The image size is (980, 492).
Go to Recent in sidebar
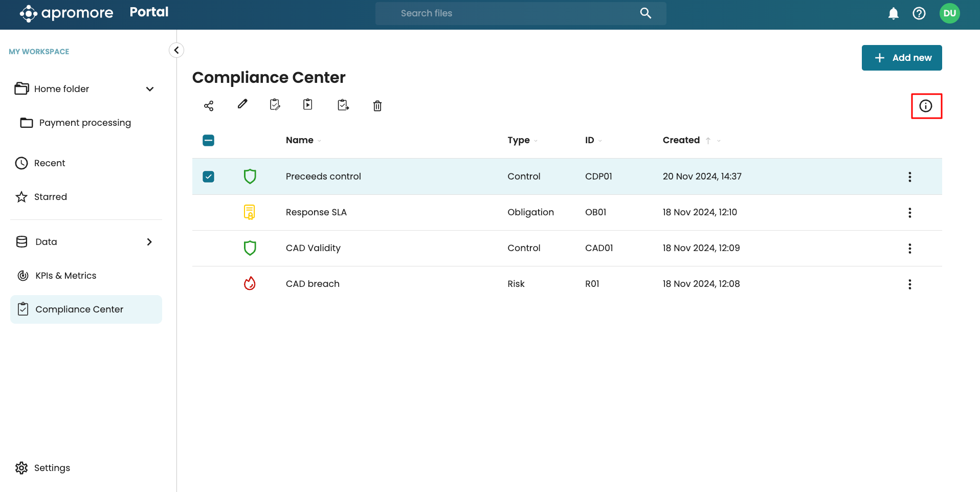[x=50, y=163]
